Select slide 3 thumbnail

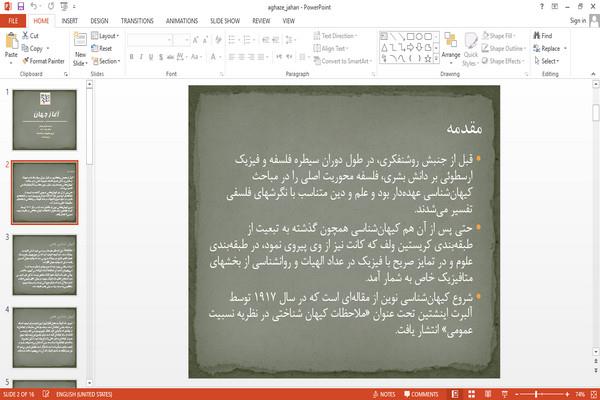[45, 265]
